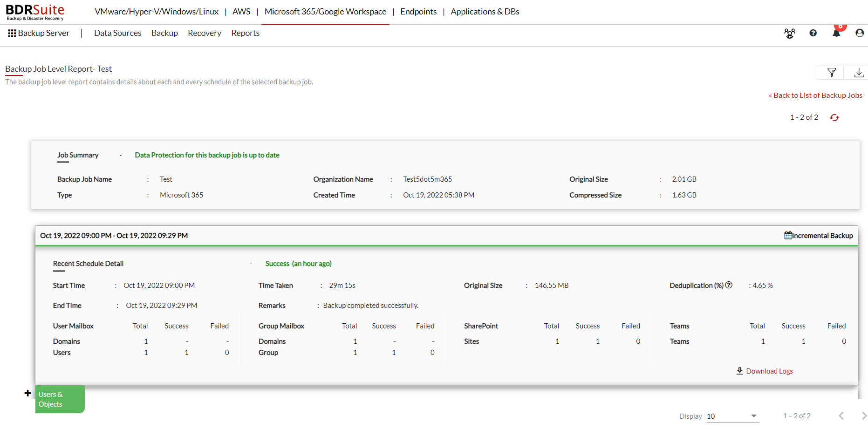Click 'Backup completed successfully.' remark
This screenshot has height=429, width=868.
pyautogui.click(x=371, y=306)
